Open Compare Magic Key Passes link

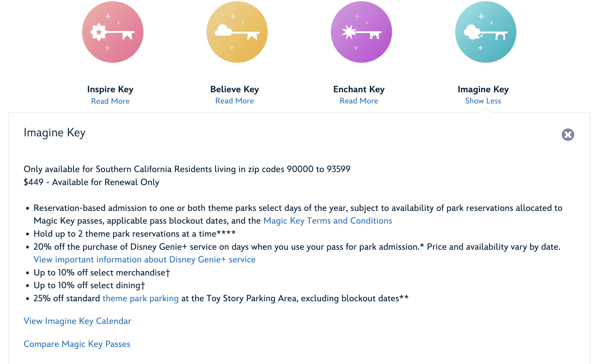[77, 344]
